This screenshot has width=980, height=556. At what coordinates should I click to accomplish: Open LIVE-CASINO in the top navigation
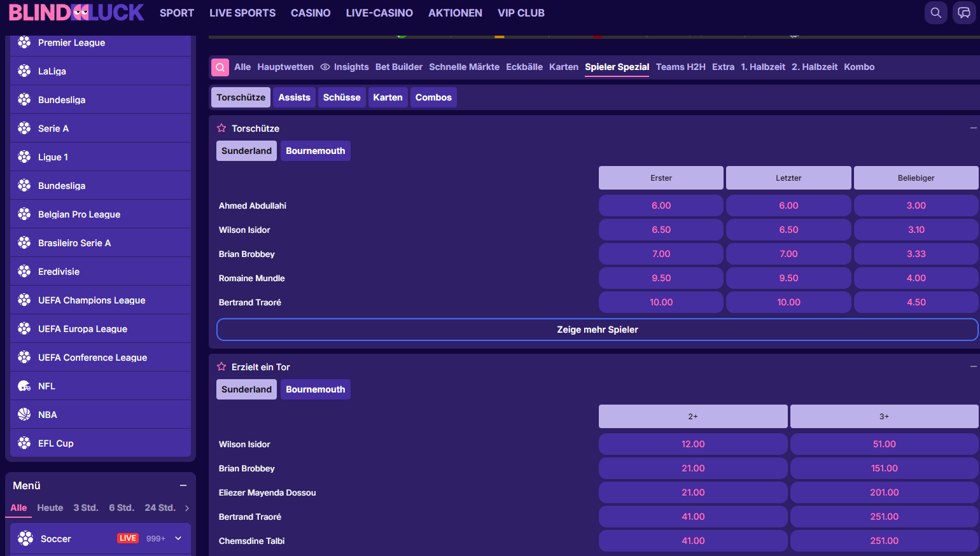point(379,13)
